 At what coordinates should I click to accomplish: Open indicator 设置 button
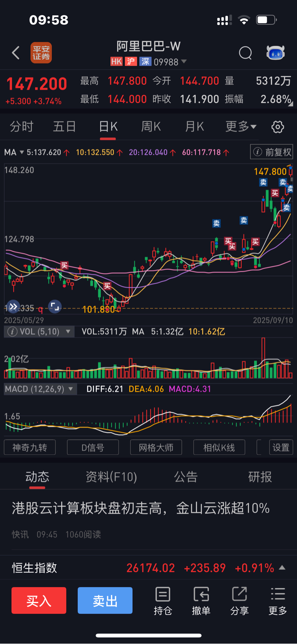point(281,448)
